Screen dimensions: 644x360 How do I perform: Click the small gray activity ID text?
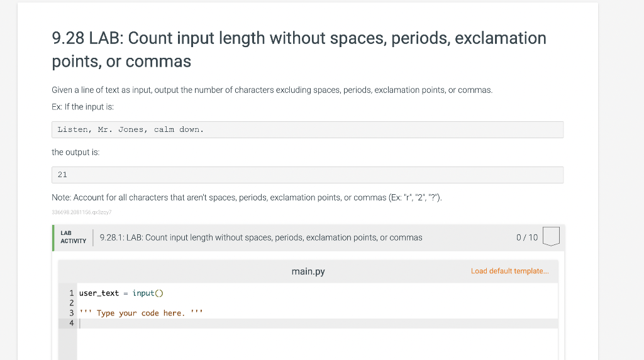(82, 213)
